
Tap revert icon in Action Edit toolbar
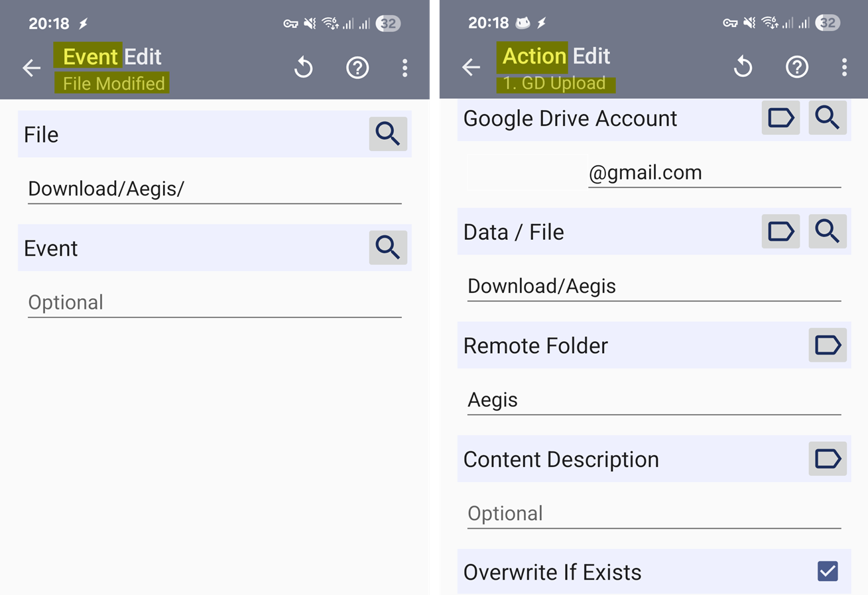(743, 67)
